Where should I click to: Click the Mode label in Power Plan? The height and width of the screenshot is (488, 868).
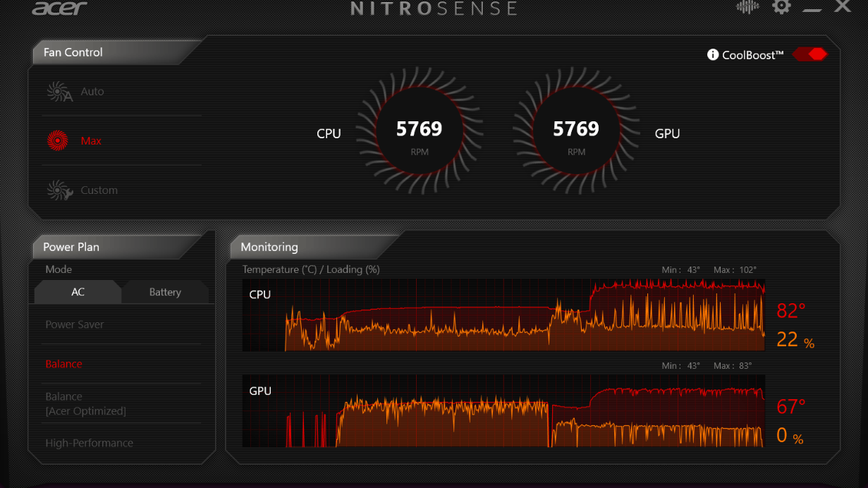[59, 269]
